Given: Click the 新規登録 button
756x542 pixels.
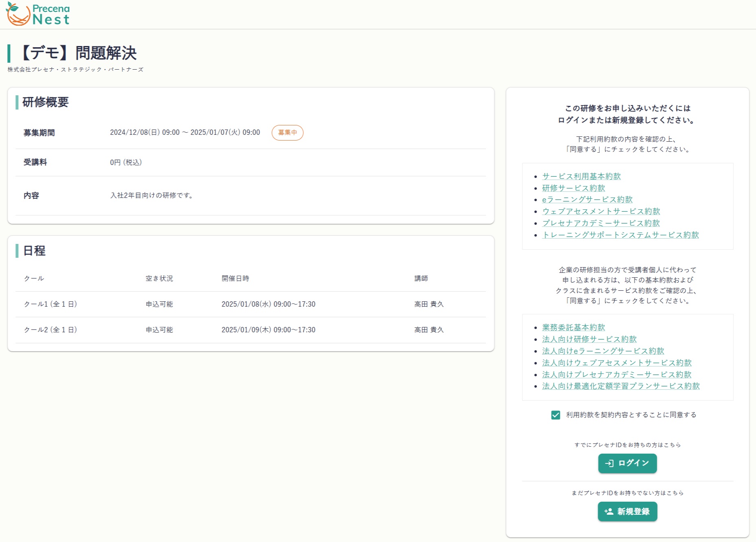Looking at the screenshot, I should tap(627, 511).
